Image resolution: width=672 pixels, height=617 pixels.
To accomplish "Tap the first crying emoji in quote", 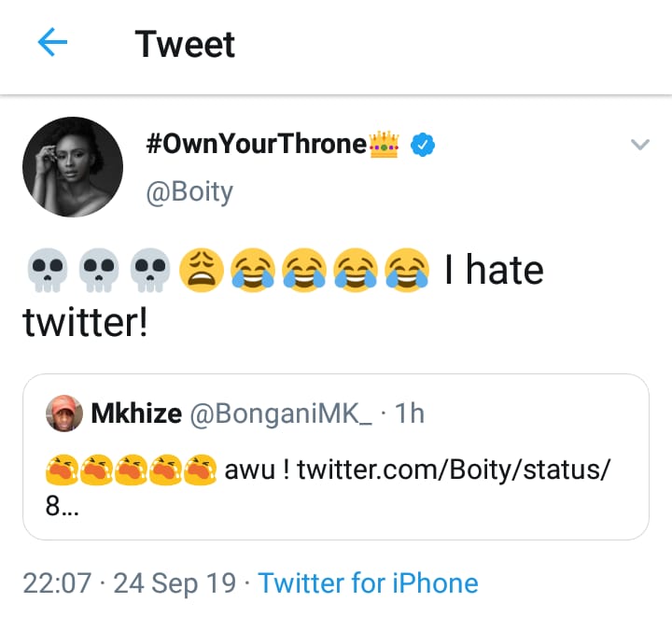I will [62, 470].
